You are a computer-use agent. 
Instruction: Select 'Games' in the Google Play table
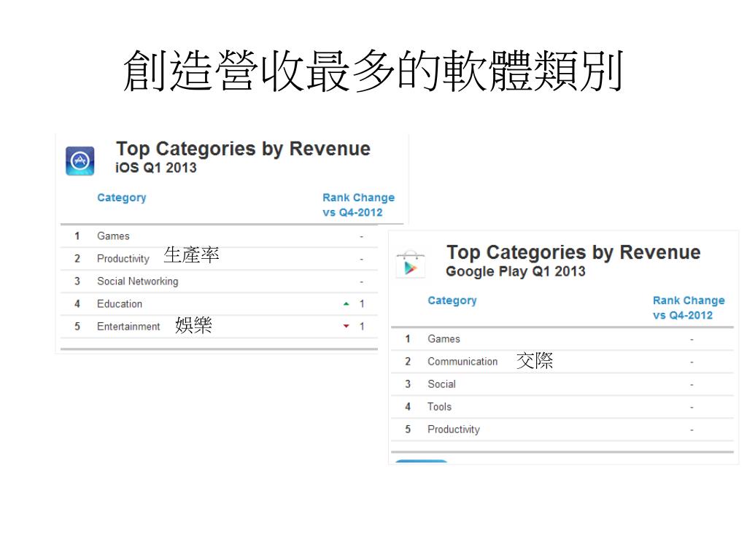click(444, 339)
